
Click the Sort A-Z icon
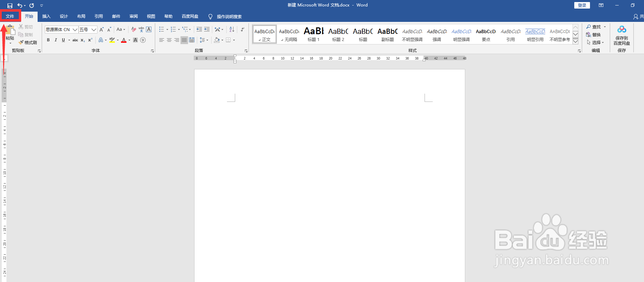(232, 29)
